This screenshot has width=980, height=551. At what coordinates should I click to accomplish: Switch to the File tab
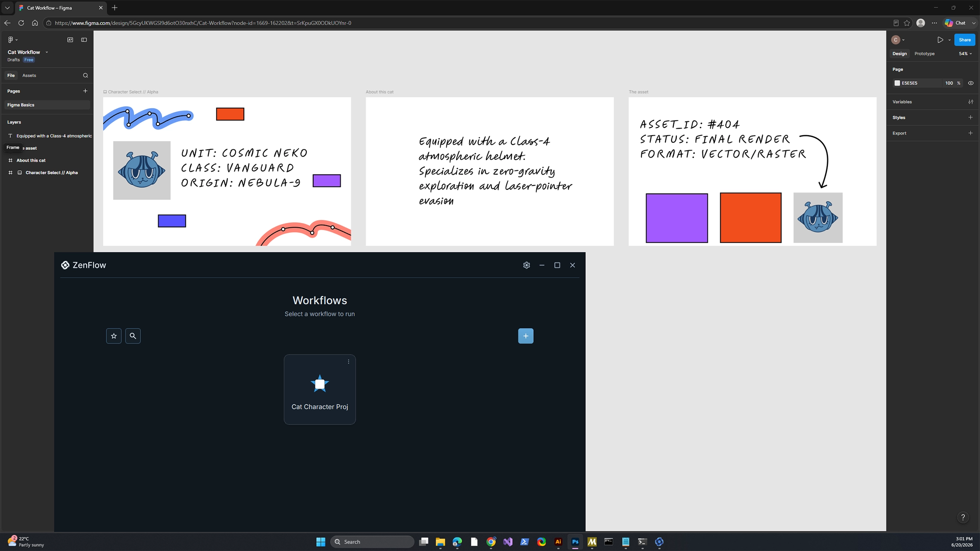click(x=11, y=75)
